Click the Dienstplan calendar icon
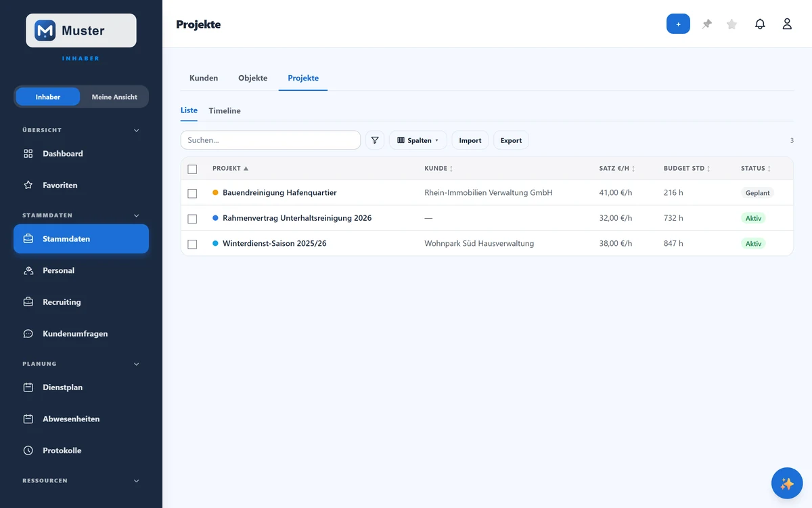The image size is (812, 508). tap(28, 387)
